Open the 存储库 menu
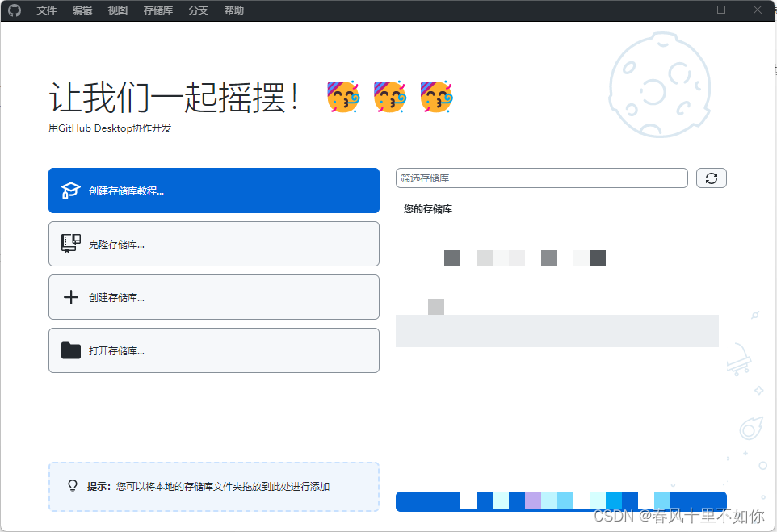This screenshot has height=532, width=777. tap(158, 10)
